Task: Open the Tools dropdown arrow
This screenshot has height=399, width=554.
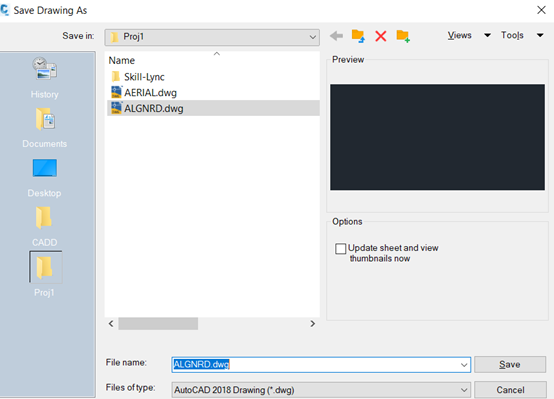Action: pyautogui.click(x=540, y=35)
